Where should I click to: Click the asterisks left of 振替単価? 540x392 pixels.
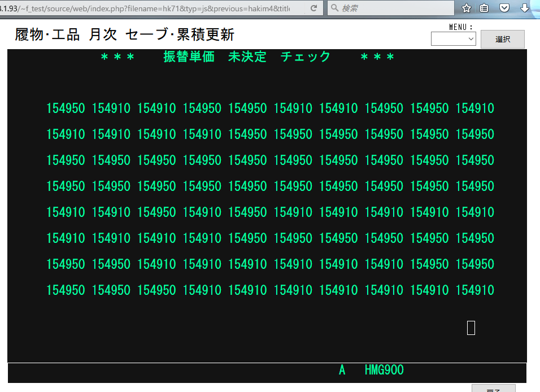[117, 57]
